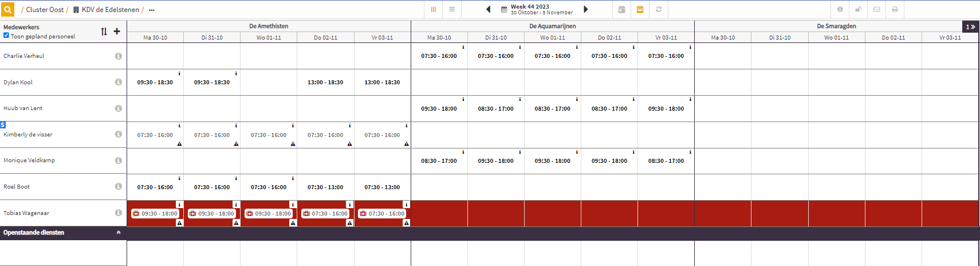Go to next groups page arrow

point(970,26)
